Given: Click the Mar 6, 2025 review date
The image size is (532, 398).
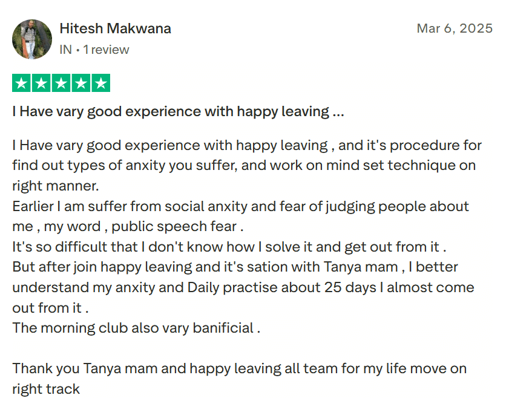Looking at the screenshot, I should (x=455, y=28).
